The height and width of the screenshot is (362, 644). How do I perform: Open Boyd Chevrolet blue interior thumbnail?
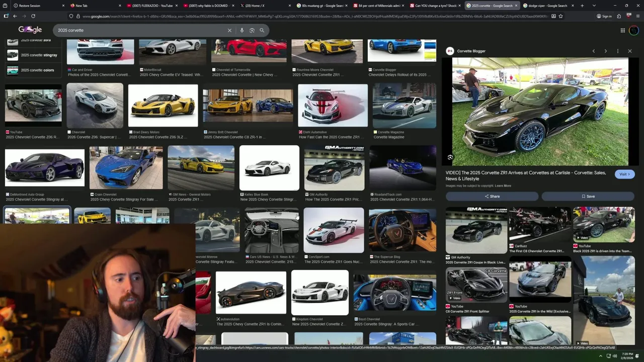coord(395,293)
